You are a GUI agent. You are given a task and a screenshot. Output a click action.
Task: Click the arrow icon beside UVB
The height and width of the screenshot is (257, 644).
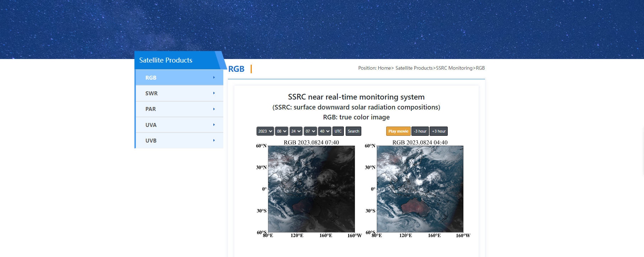214,140
